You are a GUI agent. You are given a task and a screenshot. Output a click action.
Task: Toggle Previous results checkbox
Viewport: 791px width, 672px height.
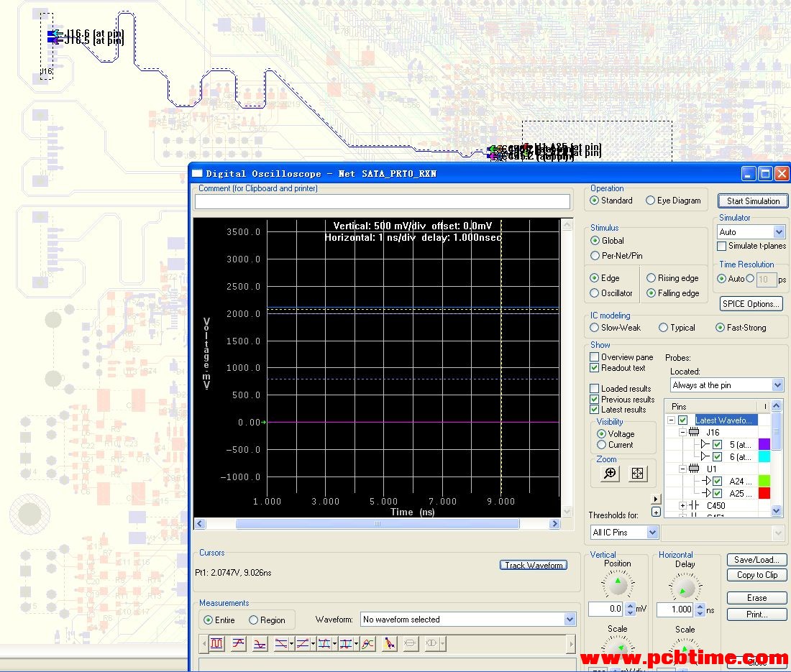tap(595, 400)
